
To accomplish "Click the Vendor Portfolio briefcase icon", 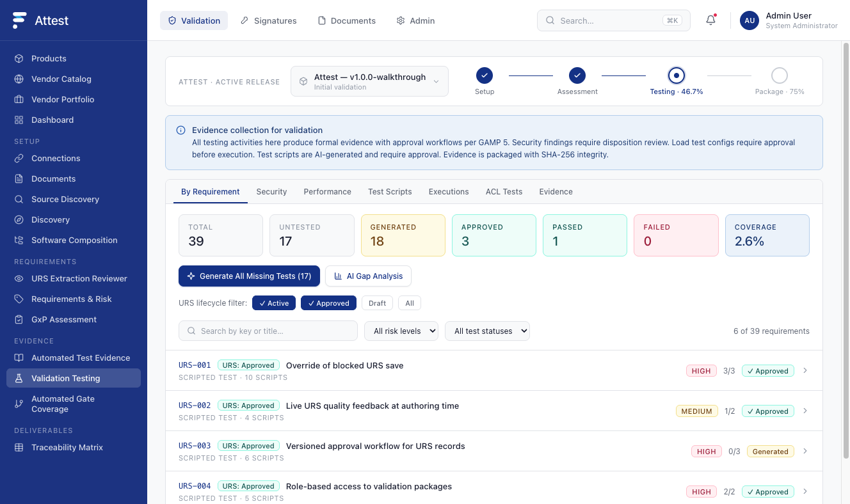I will tap(19, 99).
